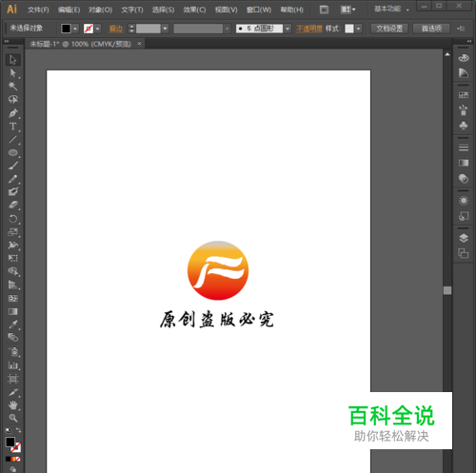Select the Eyedropper tool

[13, 325]
